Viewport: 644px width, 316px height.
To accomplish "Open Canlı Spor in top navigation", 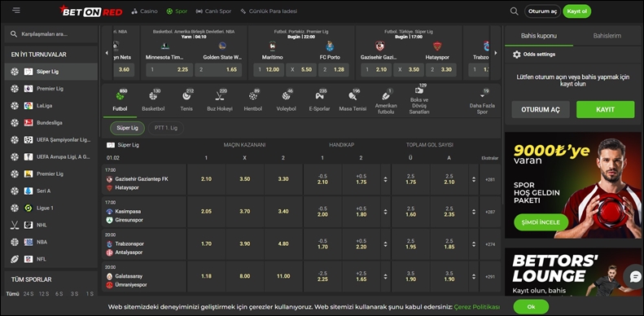I will 213,11.
